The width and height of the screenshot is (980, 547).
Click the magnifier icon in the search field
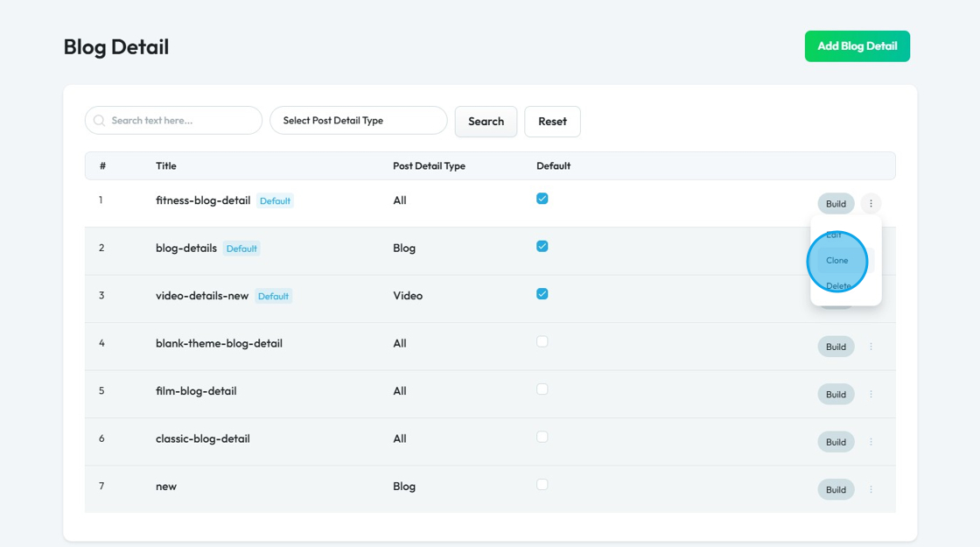99,121
